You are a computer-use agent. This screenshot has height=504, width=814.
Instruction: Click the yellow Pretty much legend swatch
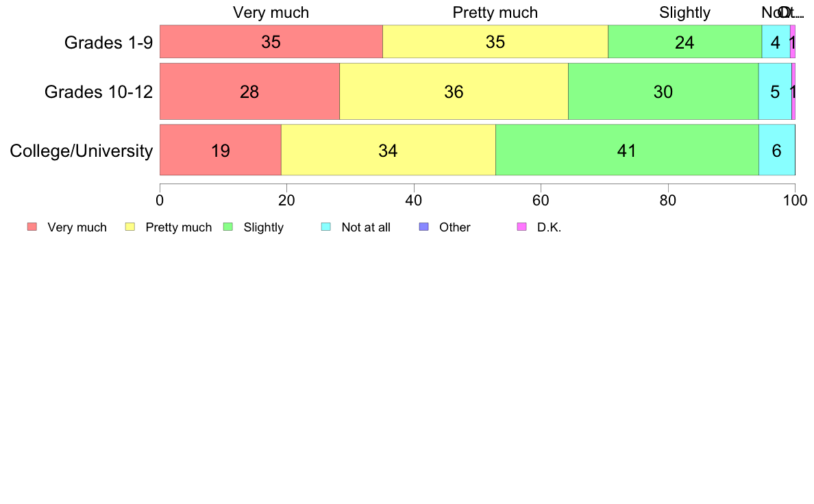tap(130, 227)
